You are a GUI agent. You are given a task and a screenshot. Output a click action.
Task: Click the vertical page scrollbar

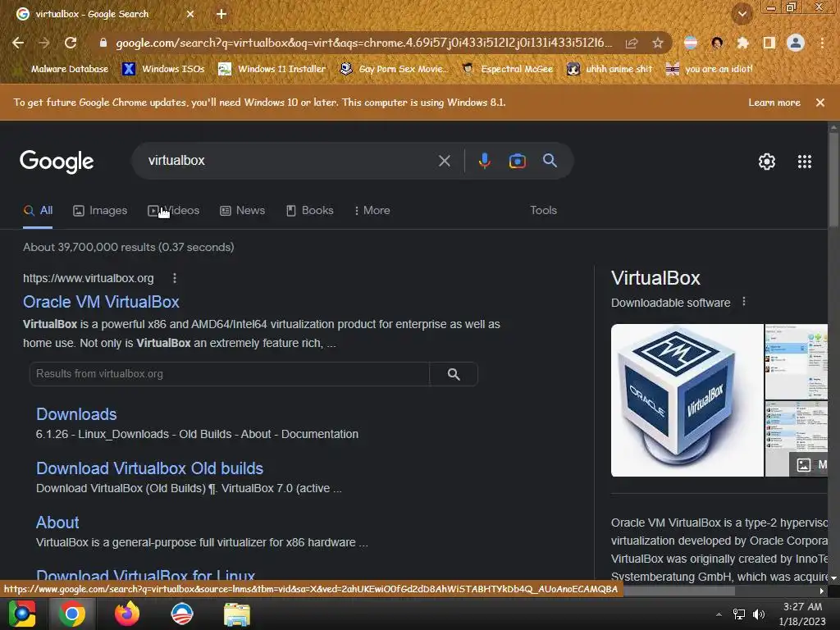pyautogui.click(x=833, y=179)
